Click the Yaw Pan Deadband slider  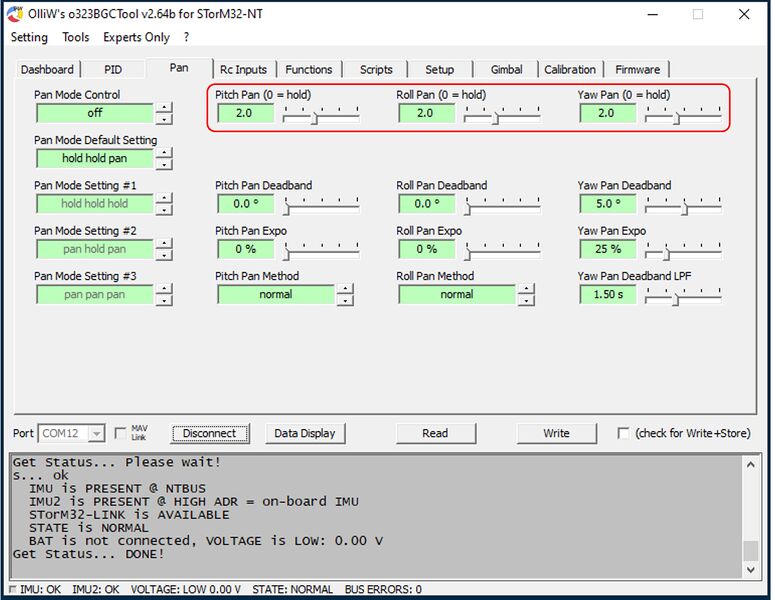683,205
